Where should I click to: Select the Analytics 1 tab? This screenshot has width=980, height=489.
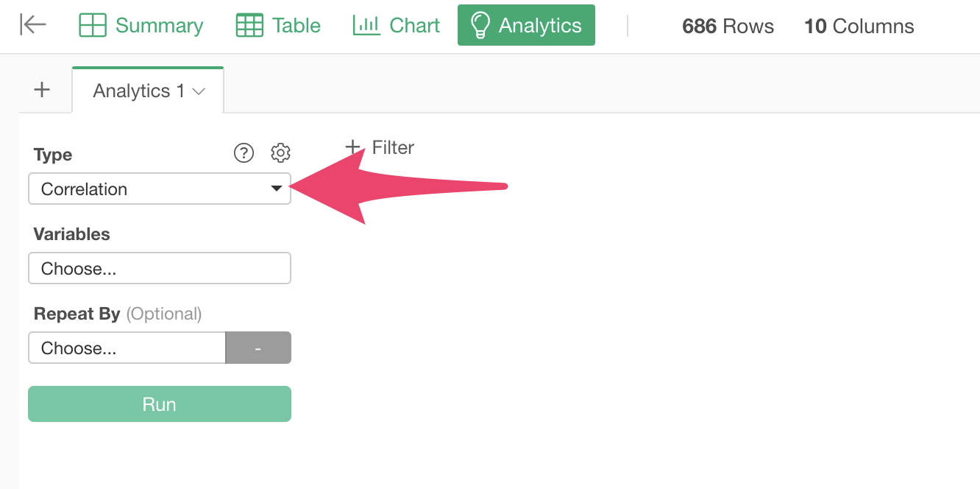click(148, 91)
